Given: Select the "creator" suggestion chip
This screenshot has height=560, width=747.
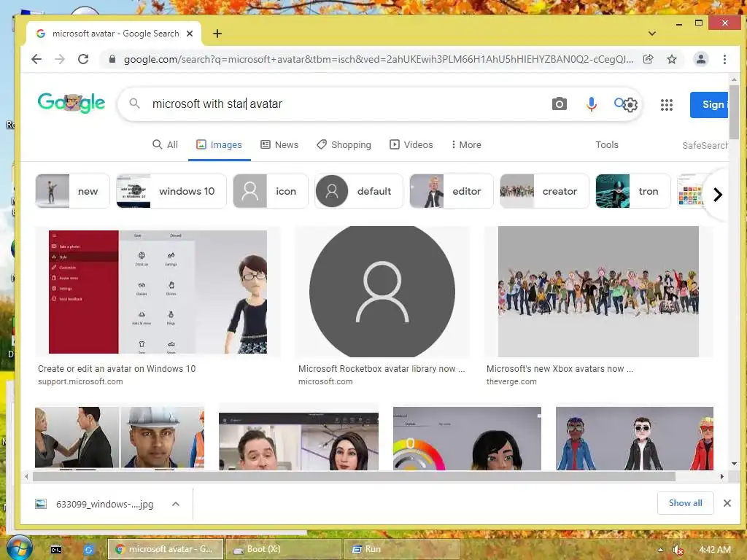Looking at the screenshot, I should point(544,191).
